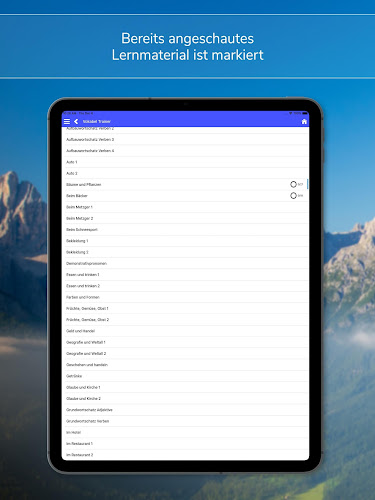Open Aufbauwortschatz Verben 3 list item
This screenshot has width=375, height=500.
pyautogui.click(x=185, y=139)
